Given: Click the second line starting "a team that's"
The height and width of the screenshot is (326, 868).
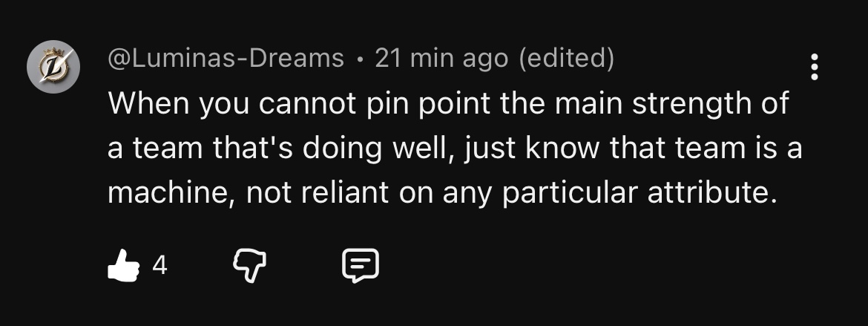Looking at the screenshot, I should (x=455, y=148).
